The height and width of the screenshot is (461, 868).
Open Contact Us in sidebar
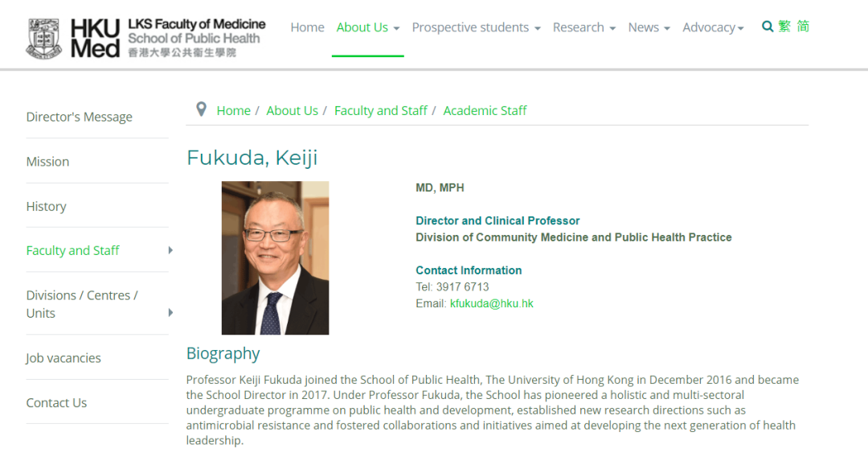(x=56, y=402)
